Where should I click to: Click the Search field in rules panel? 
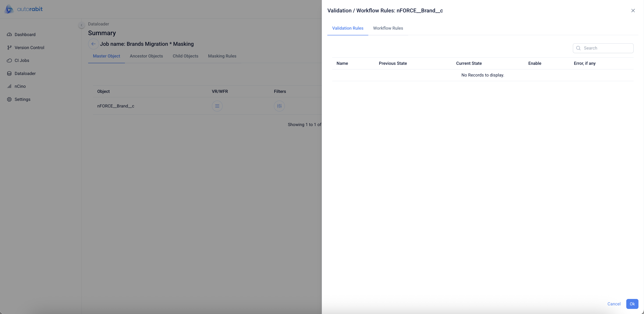point(606,48)
